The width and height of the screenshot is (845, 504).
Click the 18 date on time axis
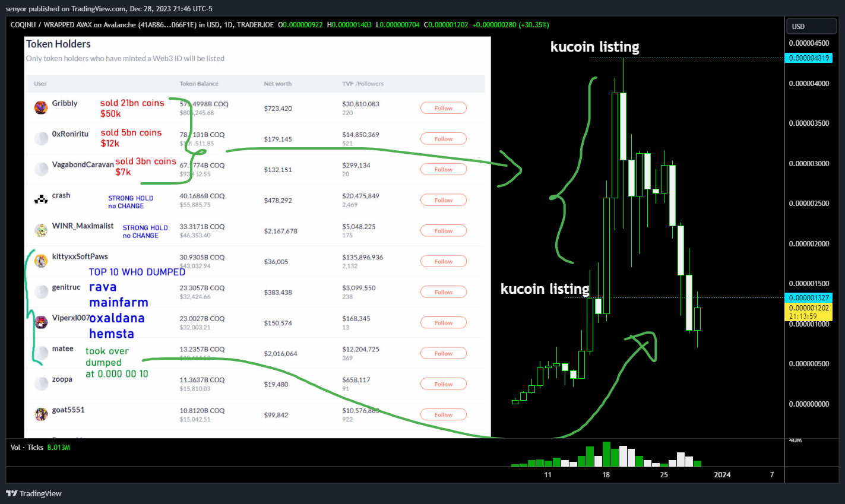[606, 475]
